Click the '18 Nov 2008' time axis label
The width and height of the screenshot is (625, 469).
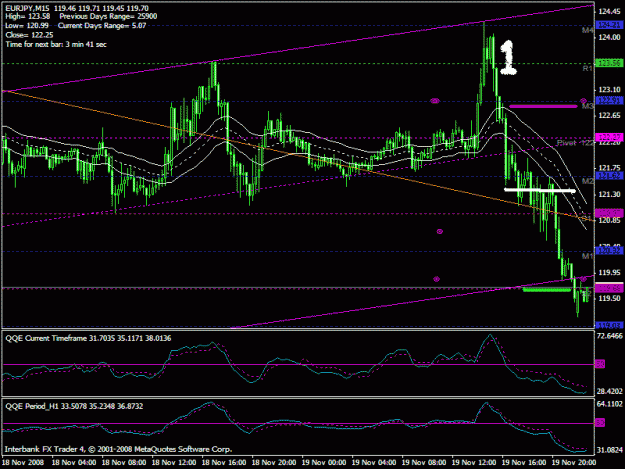[x=23, y=463]
